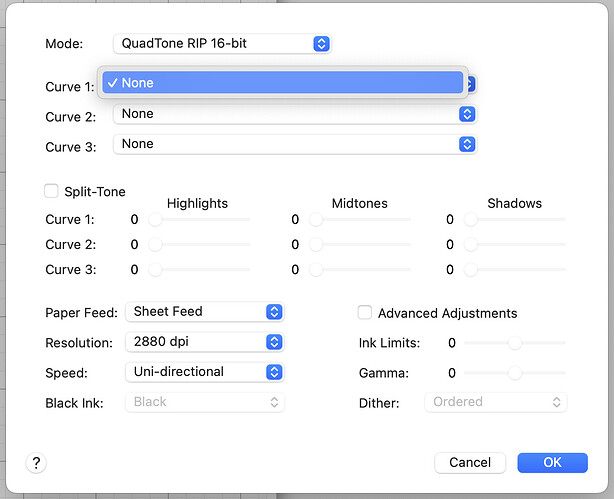Screen dimensions: 614x499
Task: Open the Speed Uni-directional dropdown
Action: click(204, 372)
